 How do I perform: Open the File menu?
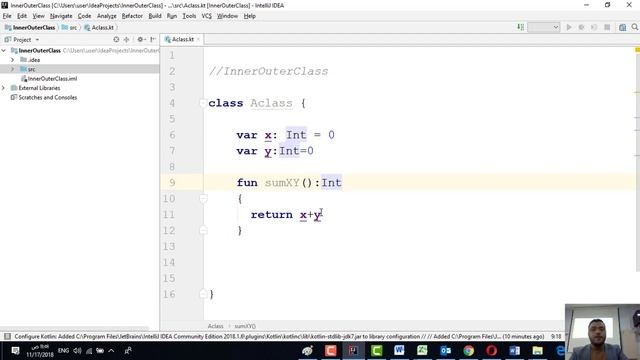pos(7,16)
